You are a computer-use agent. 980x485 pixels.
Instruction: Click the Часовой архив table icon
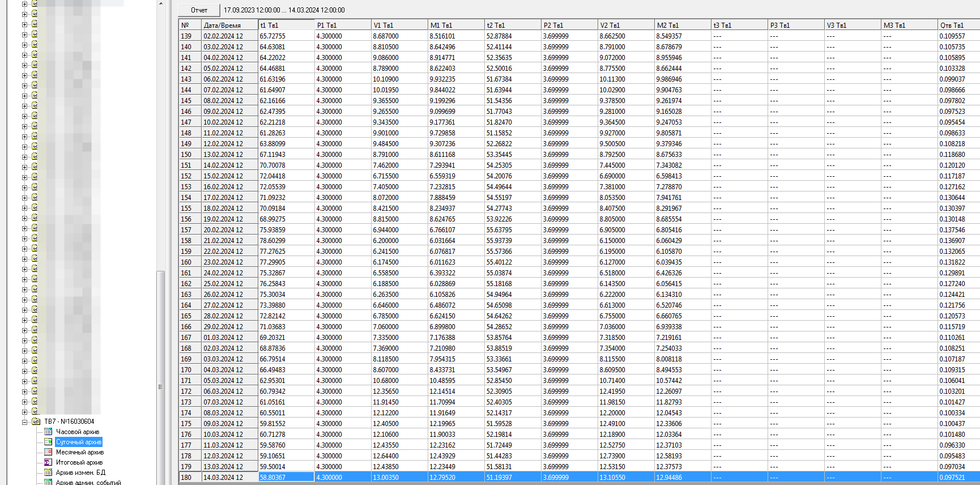pyautogui.click(x=48, y=432)
